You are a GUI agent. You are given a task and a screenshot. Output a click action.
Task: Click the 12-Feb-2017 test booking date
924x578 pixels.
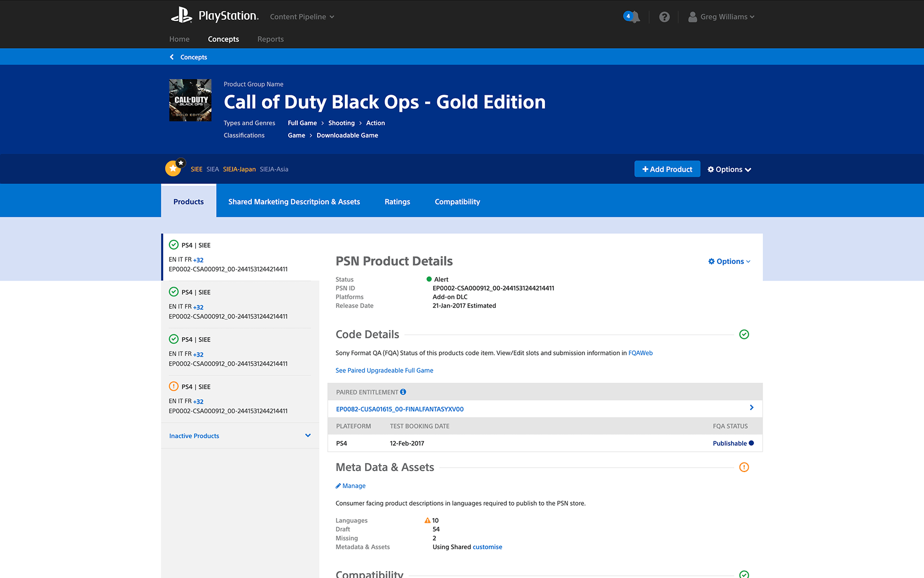(407, 443)
